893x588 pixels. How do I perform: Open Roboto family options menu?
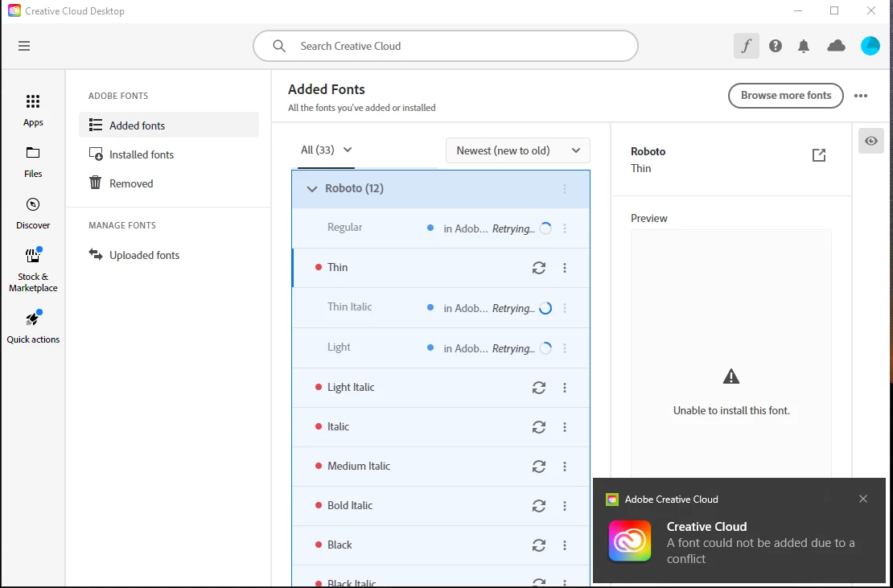click(x=565, y=189)
